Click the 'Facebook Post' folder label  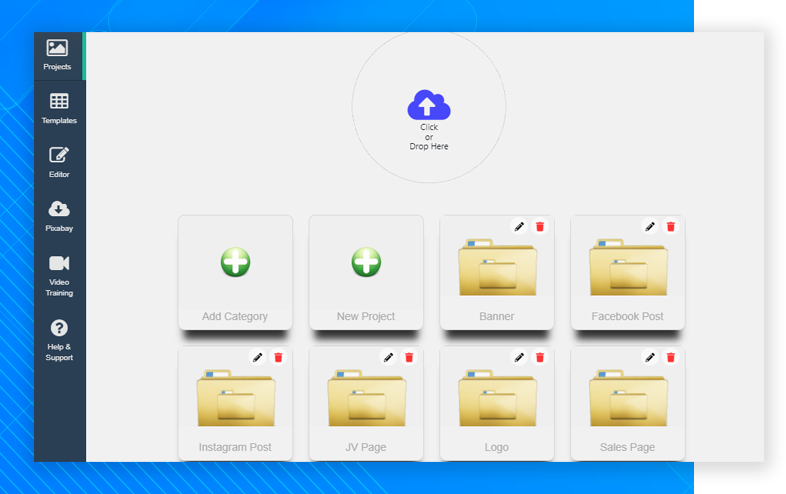[x=628, y=316]
